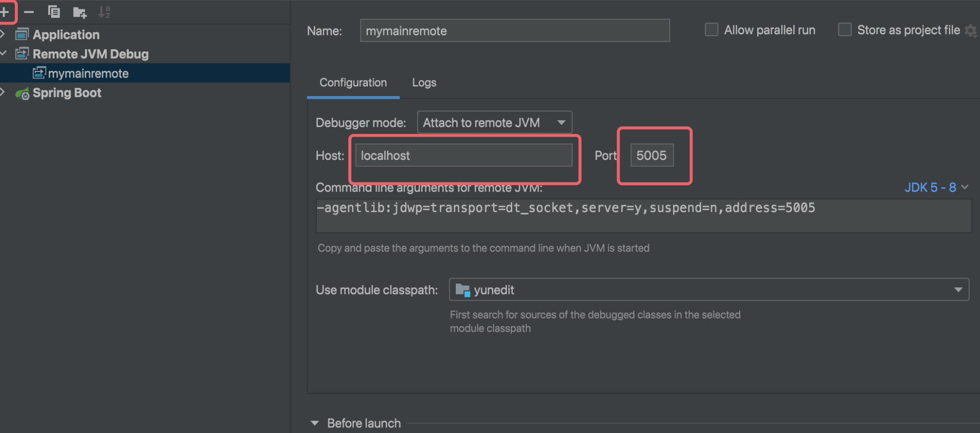
Task: Collapse the Remote JVM Debug node
Action: [x=3, y=53]
